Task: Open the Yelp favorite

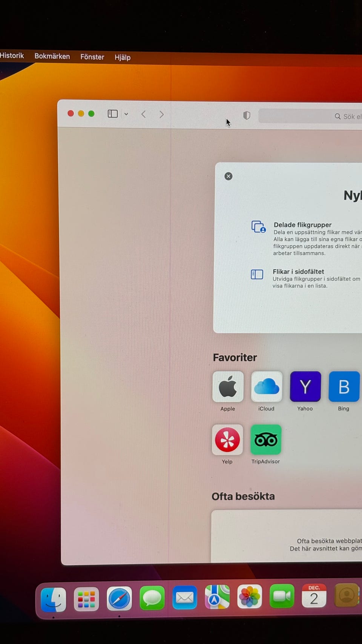Action: tap(227, 440)
